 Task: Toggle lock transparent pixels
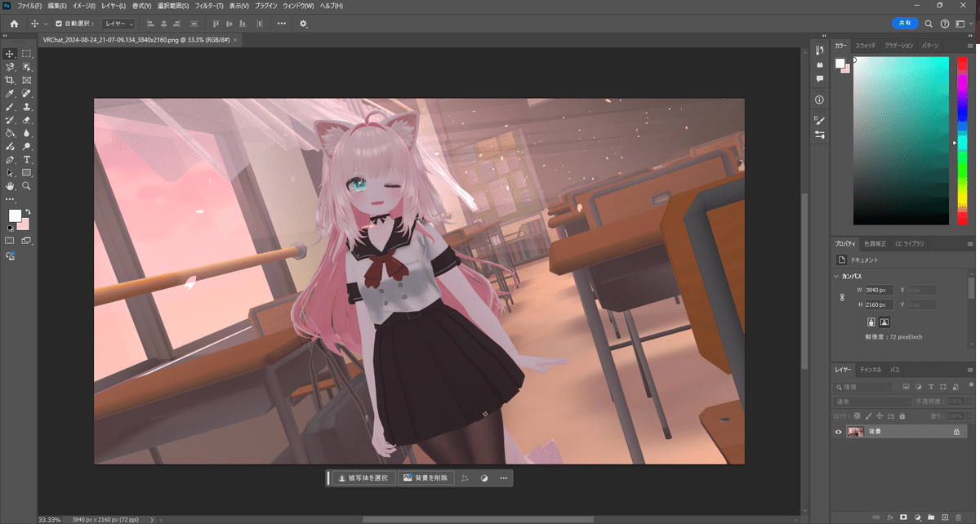tap(857, 415)
